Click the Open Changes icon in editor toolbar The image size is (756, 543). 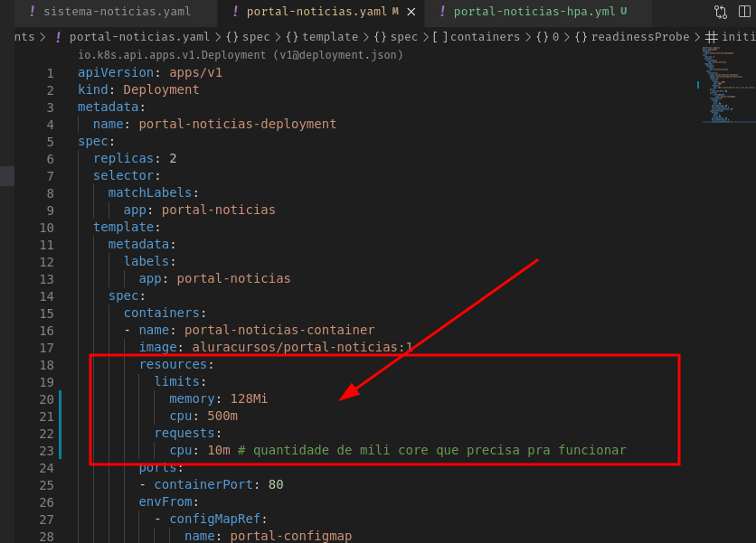tap(720, 12)
